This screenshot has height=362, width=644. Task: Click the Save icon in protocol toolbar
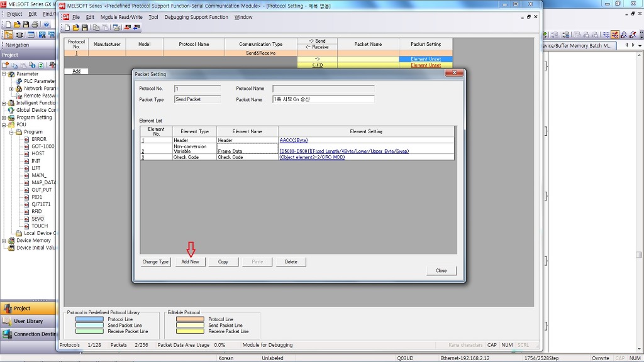[85, 28]
